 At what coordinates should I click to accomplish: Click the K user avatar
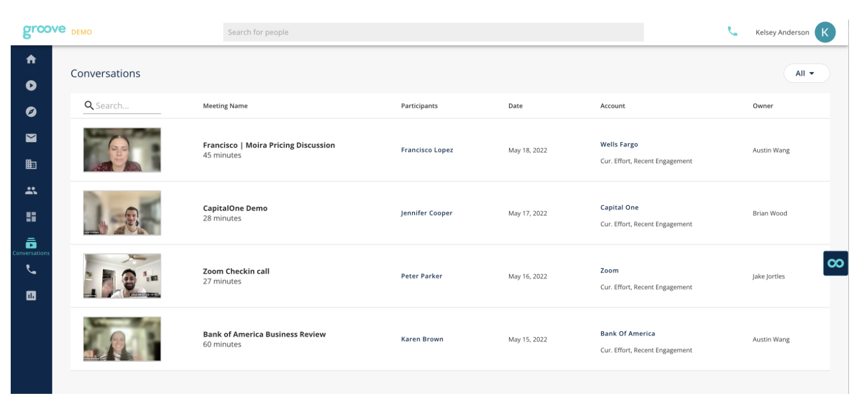[x=825, y=32]
